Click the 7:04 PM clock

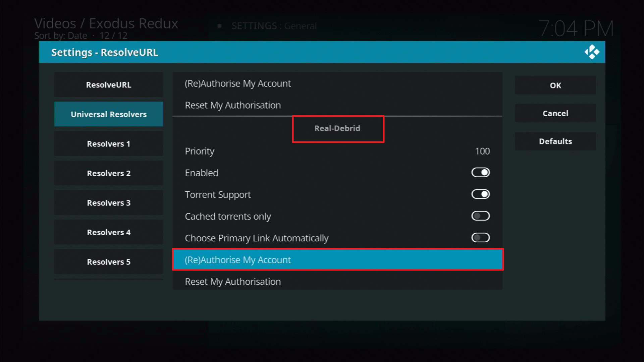[576, 28]
